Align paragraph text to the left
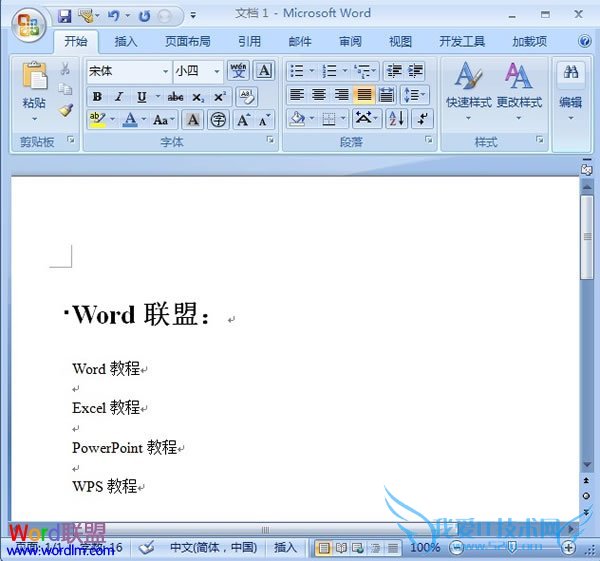This screenshot has height=561, width=600. [x=297, y=94]
